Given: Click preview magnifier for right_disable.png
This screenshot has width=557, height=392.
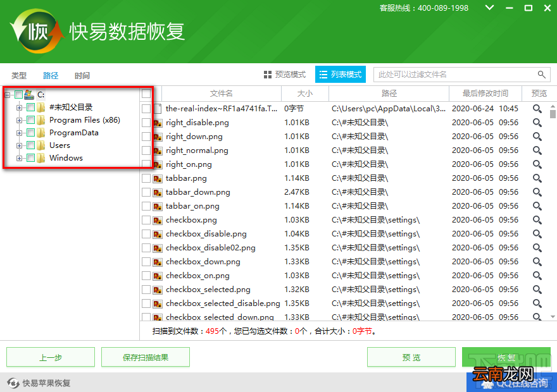Looking at the screenshot, I should click(537, 123).
